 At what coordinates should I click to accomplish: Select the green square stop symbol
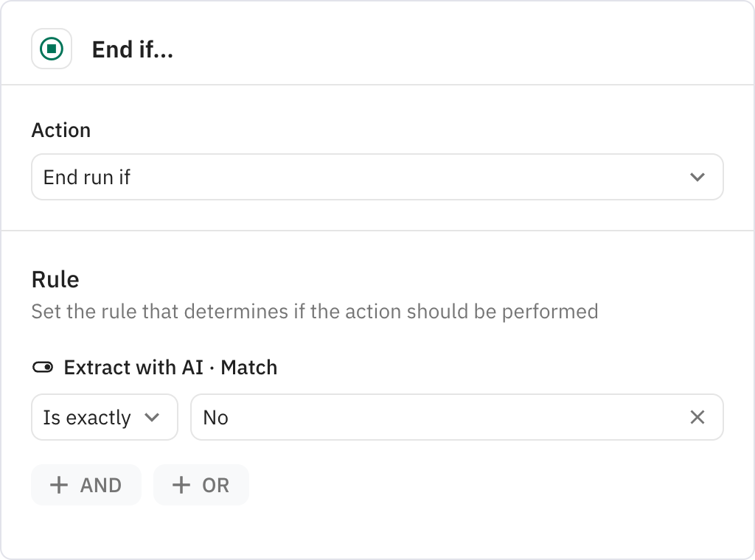tap(51, 49)
